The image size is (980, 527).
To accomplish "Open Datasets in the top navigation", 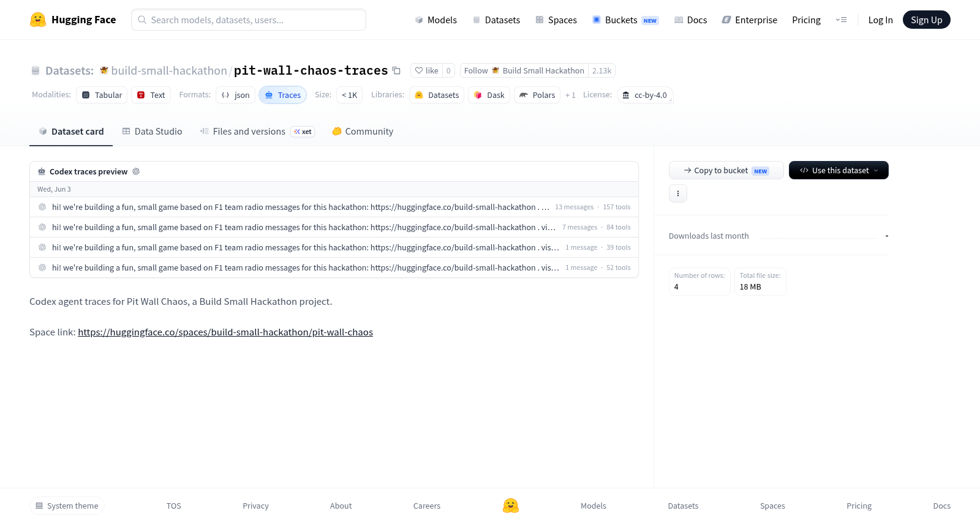I will [496, 20].
